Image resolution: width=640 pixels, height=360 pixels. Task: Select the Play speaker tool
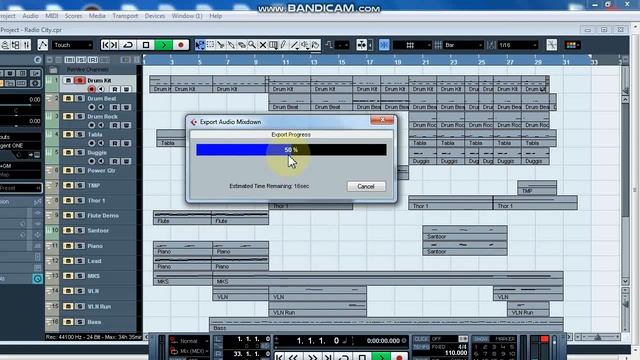click(305, 45)
